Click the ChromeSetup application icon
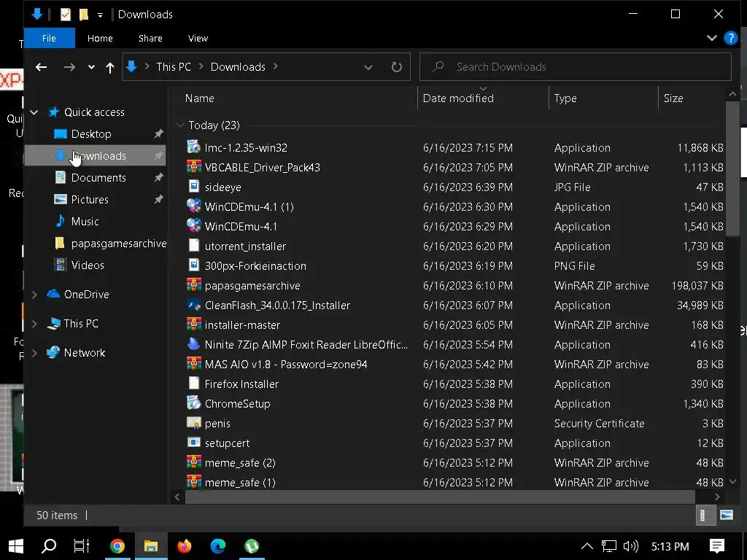The image size is (747, 560). (x=193, y=402)
